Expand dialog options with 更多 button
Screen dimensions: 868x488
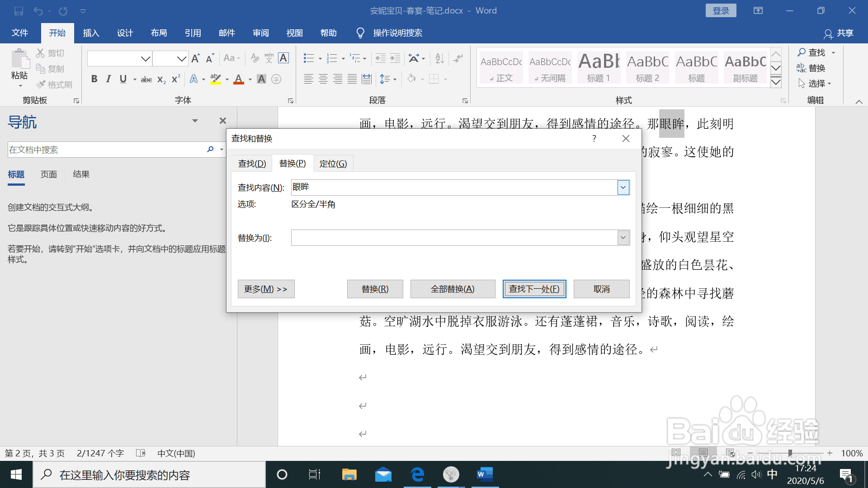coord(266,289)
